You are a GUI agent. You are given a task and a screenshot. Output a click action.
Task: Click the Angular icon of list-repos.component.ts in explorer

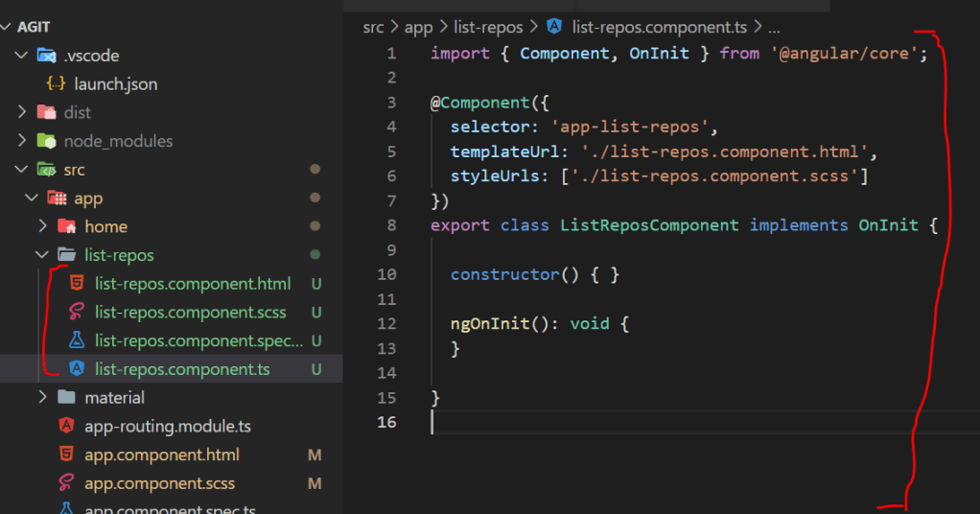76,369
